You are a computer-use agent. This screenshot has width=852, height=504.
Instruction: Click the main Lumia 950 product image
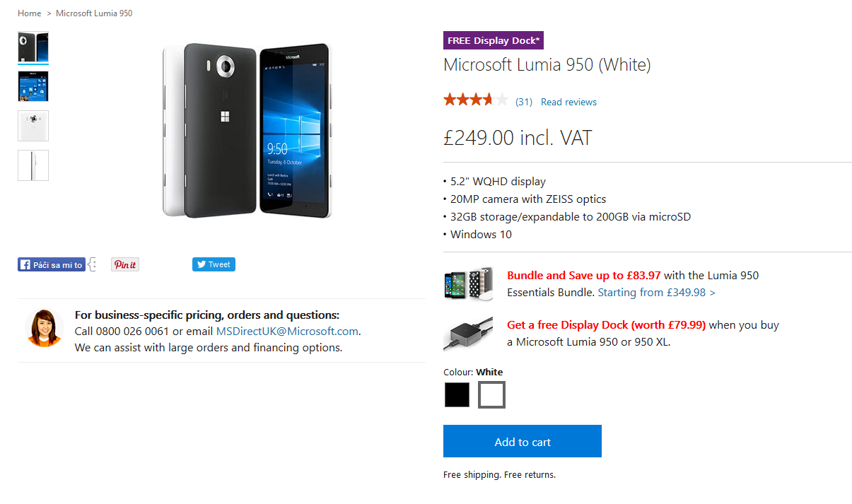(x=247, y=130)
